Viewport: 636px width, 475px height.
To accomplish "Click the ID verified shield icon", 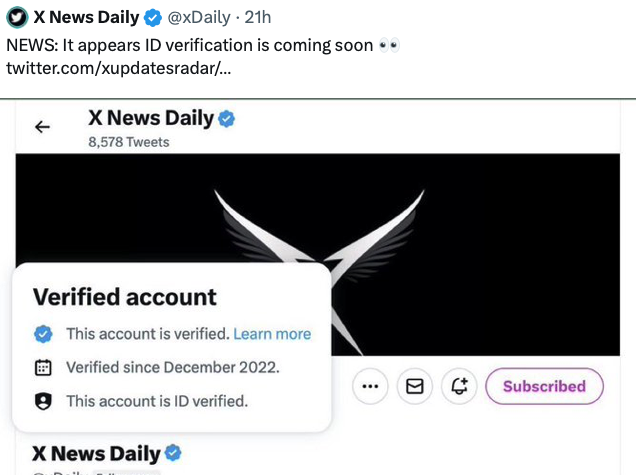I will click(x=43, y=401).
